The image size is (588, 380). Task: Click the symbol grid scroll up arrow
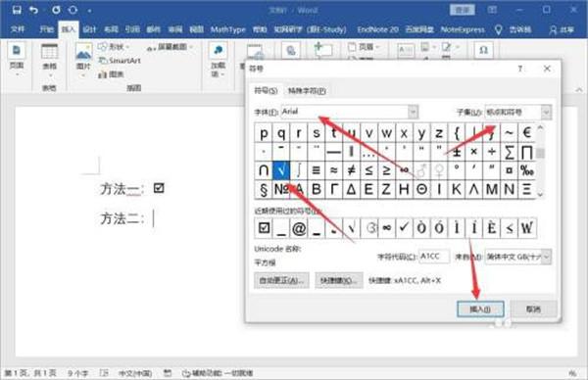tap(540, 127)
